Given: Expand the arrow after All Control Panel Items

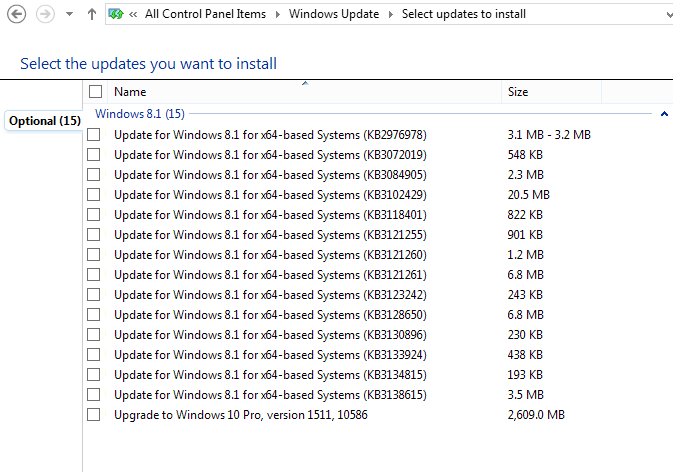Looking at the screenshot, I should point(278,15).
